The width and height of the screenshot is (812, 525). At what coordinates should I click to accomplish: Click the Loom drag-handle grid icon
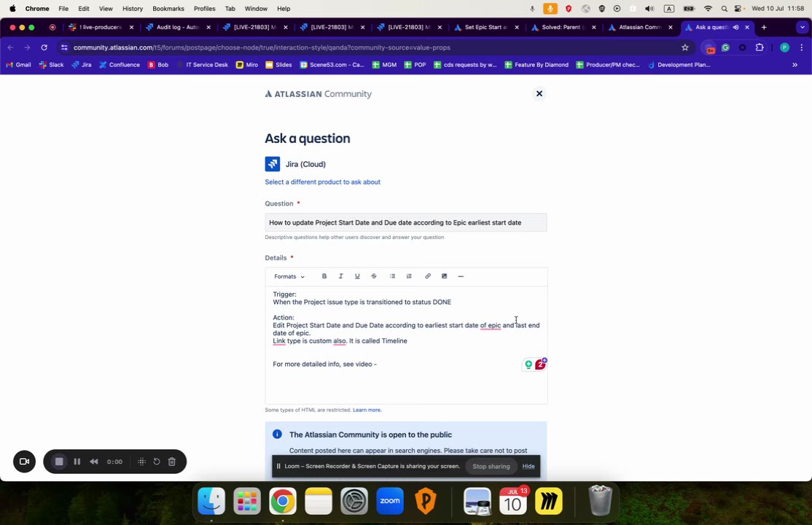click(141, 462)
